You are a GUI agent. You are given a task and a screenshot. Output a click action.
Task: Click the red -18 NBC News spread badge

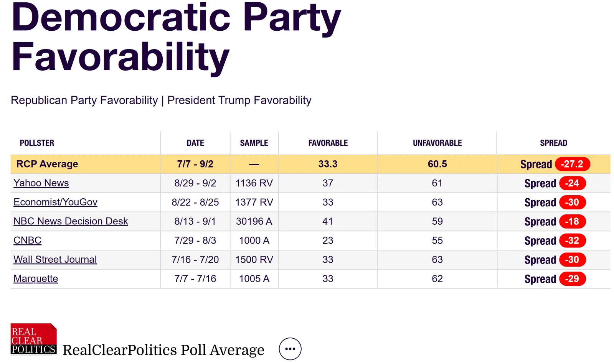click(572, 222)
